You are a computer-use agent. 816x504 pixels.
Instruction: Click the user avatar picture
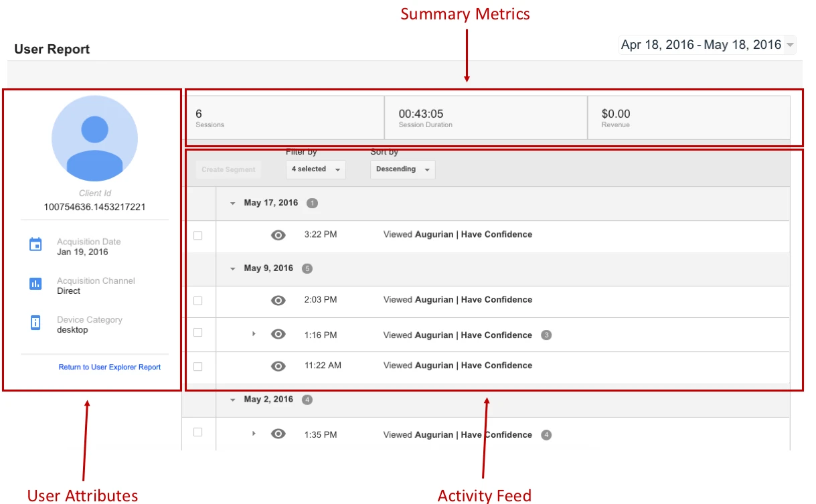click(94, 137)
